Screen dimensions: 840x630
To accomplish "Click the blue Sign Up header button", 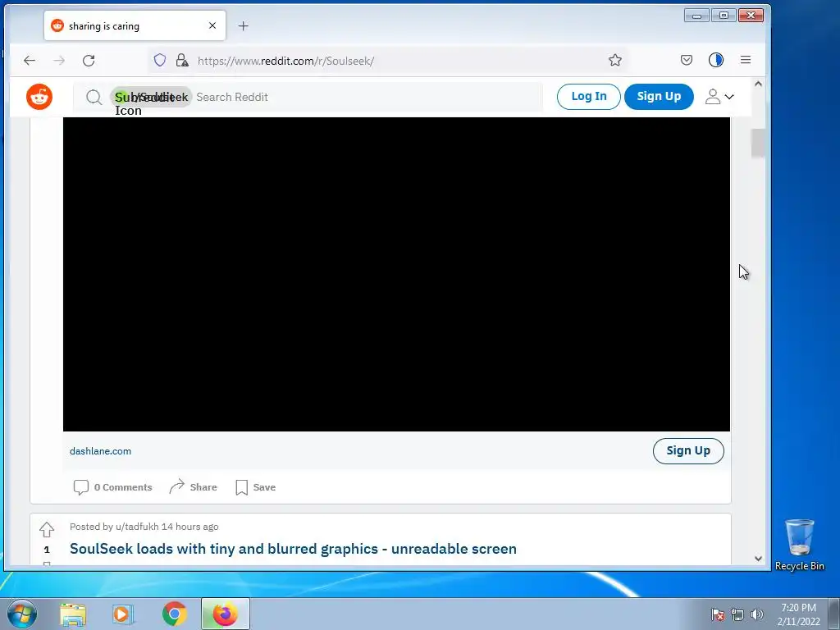I will (659, 97).
